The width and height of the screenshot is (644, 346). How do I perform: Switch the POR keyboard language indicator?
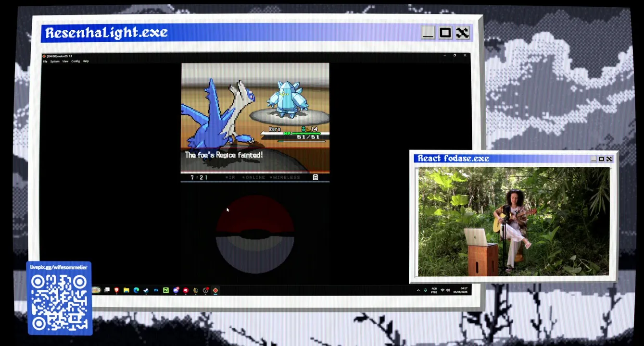434,290
